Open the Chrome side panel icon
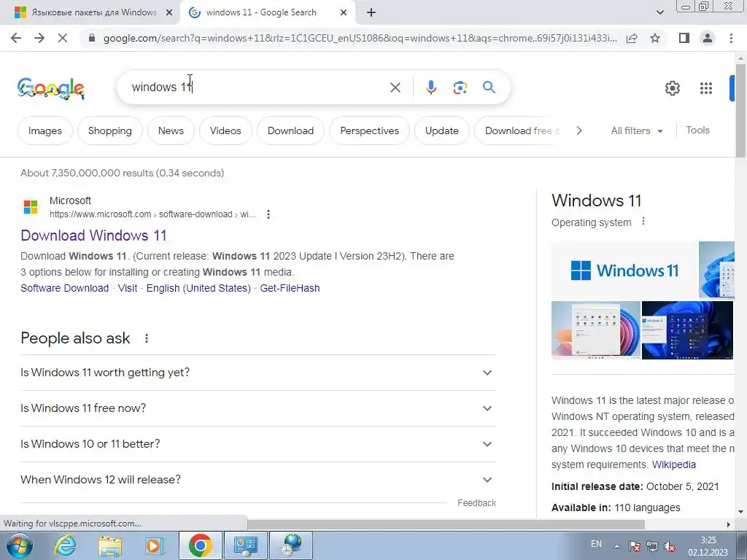This screenshot has width=747, height=560. [684, 38]
